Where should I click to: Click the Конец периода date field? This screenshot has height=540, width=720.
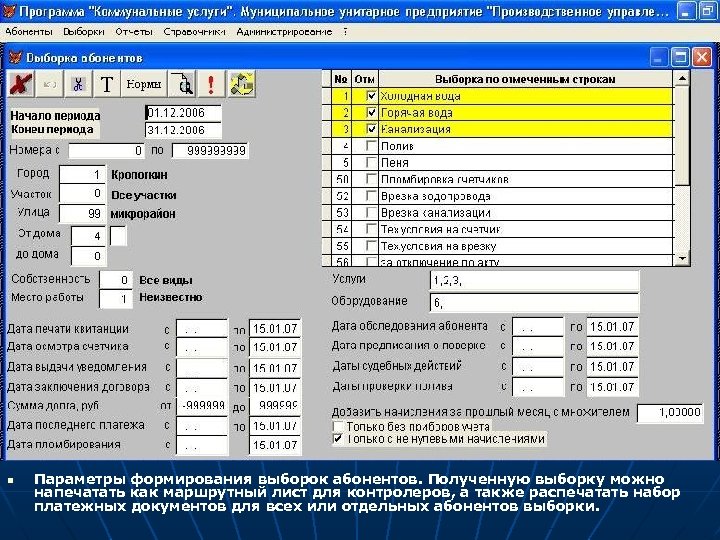click(183, 130)
